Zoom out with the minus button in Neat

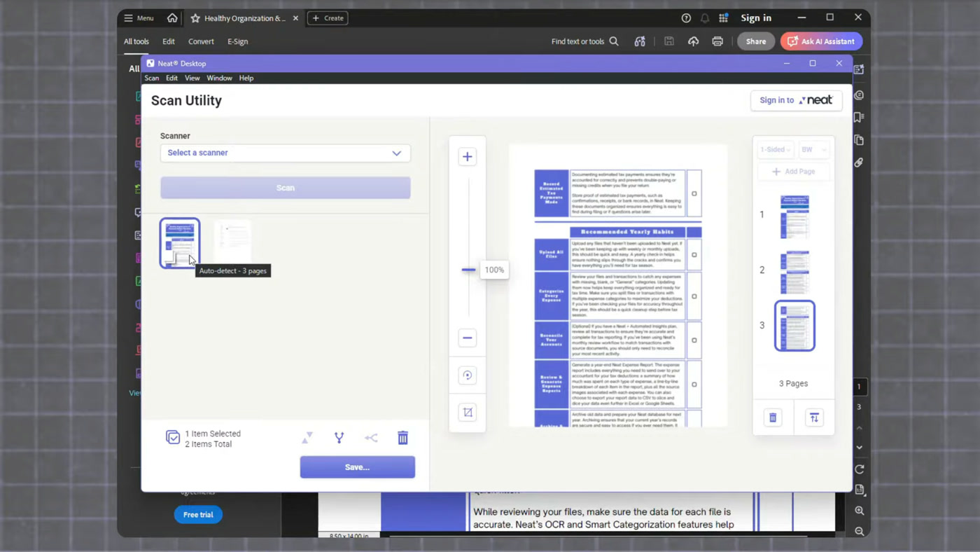tap(467, 338)
